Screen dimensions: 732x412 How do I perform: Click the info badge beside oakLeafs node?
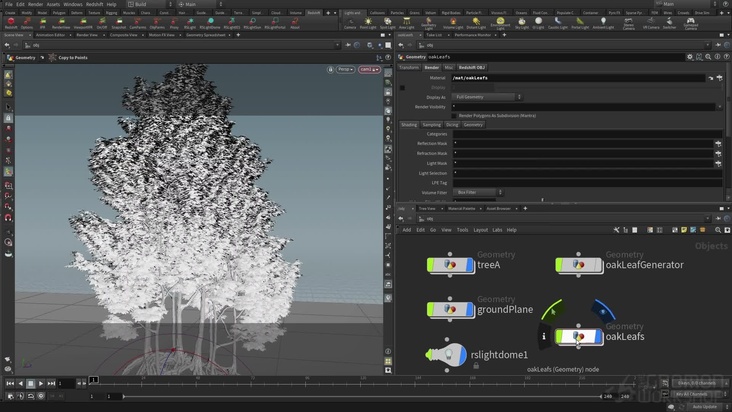(x=544, y=336)
